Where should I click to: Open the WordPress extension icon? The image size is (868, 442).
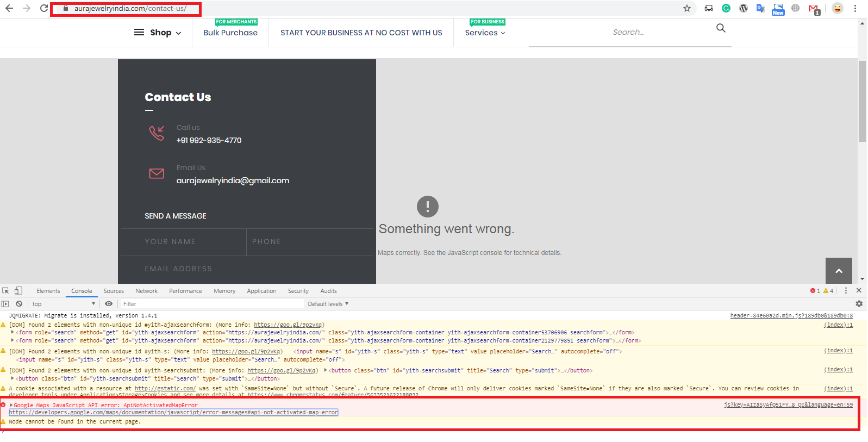point(744,8)
